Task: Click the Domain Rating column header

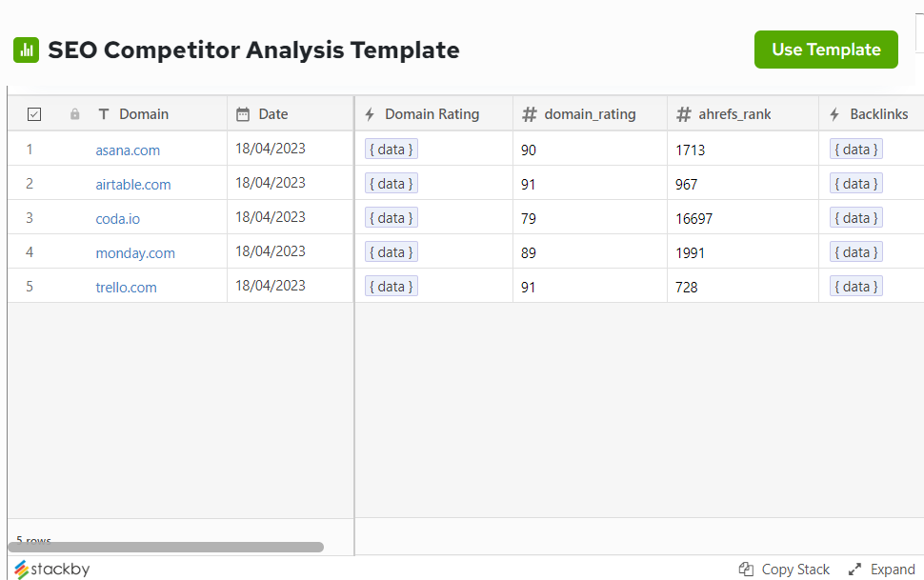Action: [x=432, y=114]
